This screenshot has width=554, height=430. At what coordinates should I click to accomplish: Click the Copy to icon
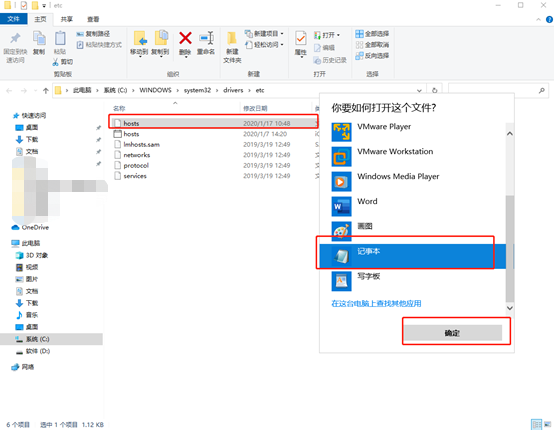pyautogui.click(x=161, y=38)
